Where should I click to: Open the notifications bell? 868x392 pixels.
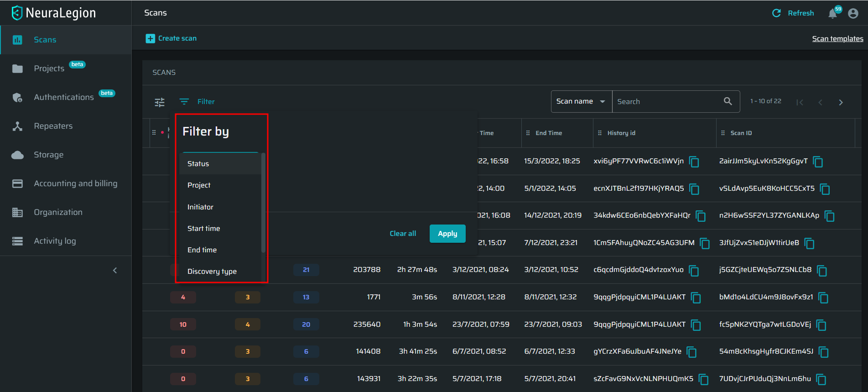(x=833, y=13)
